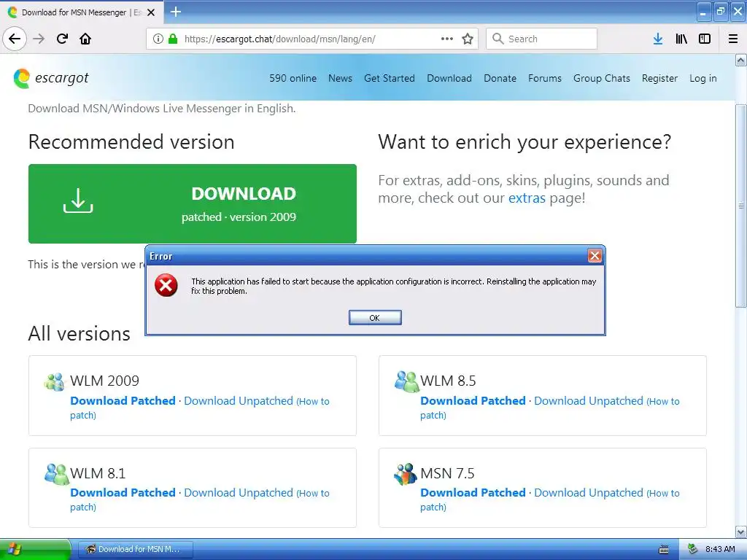Download Unpatched for WLM 8.1
This screenshot has height=560, width=747.
[239, 492]
